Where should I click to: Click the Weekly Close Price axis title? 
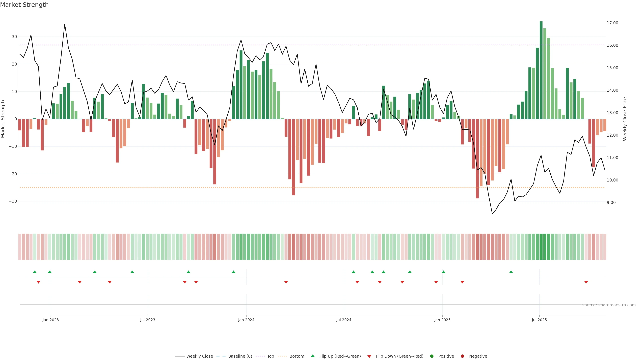(625, 119)
